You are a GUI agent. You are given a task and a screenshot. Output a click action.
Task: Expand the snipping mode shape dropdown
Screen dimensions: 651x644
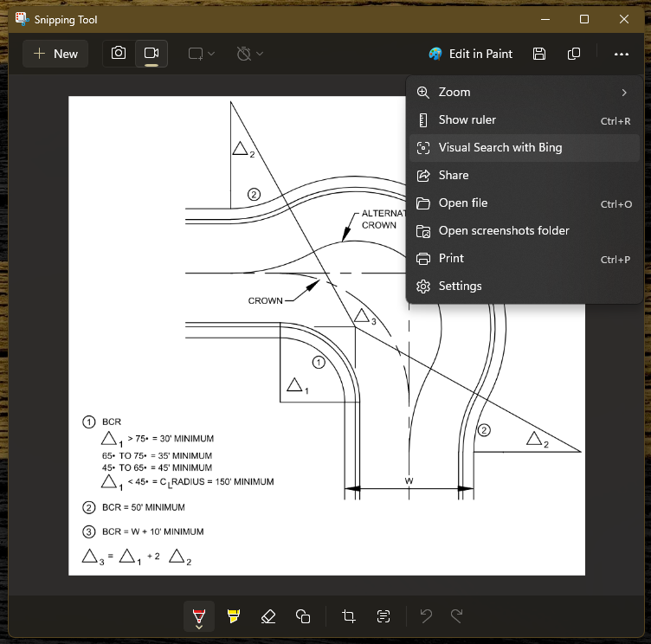pyautogui.click(x=202, y=54)
